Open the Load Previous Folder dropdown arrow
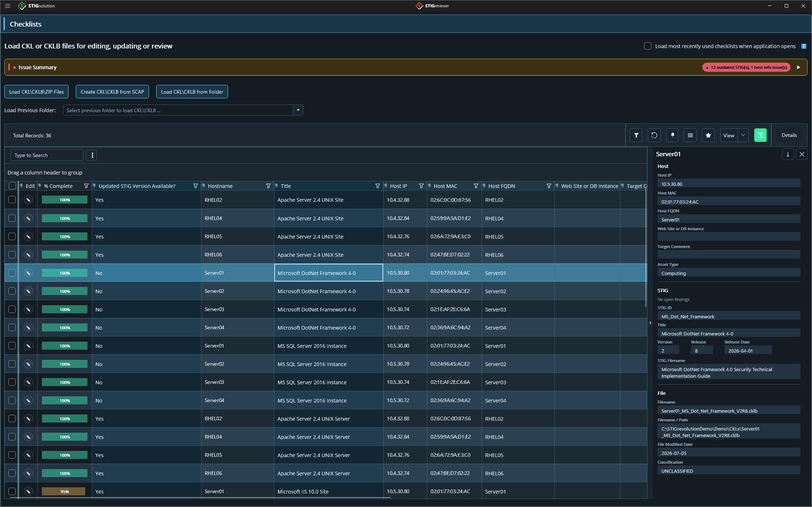 pos(298,110)
